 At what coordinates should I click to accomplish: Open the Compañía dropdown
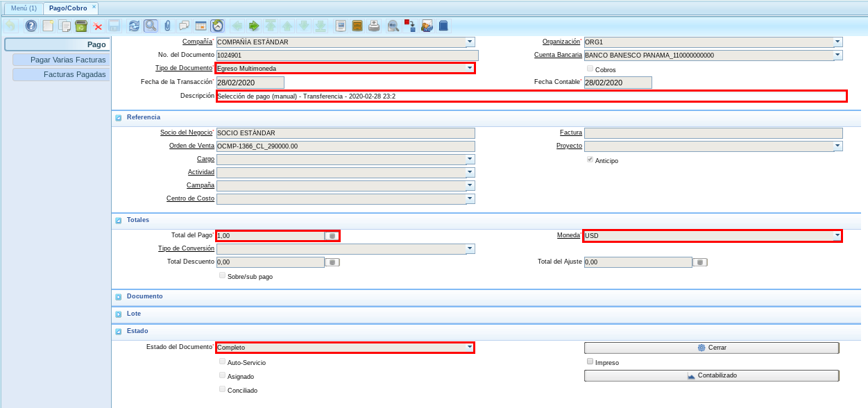click(470, 42)
